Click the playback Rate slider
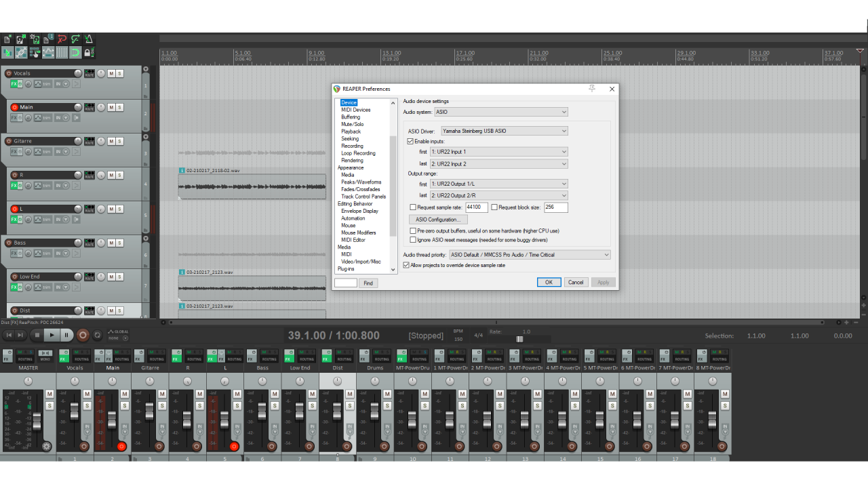 (519, 339)
